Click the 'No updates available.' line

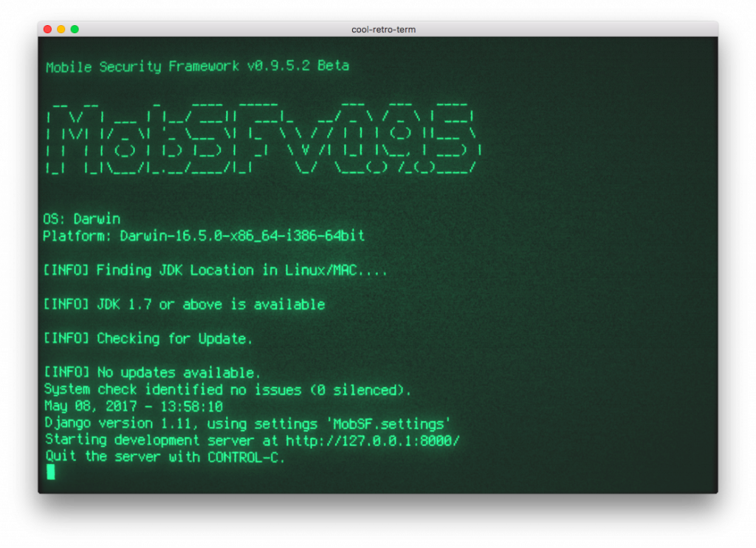click(x=152, y=372)
